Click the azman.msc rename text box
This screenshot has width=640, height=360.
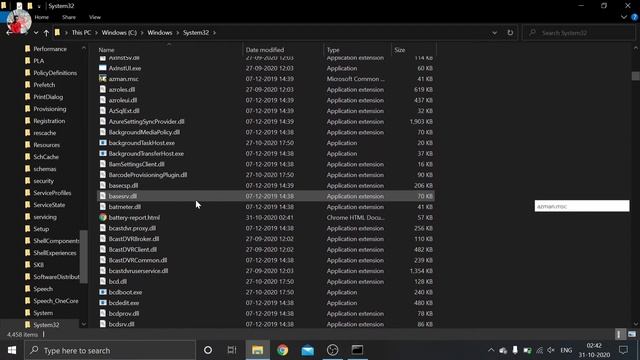582,206
